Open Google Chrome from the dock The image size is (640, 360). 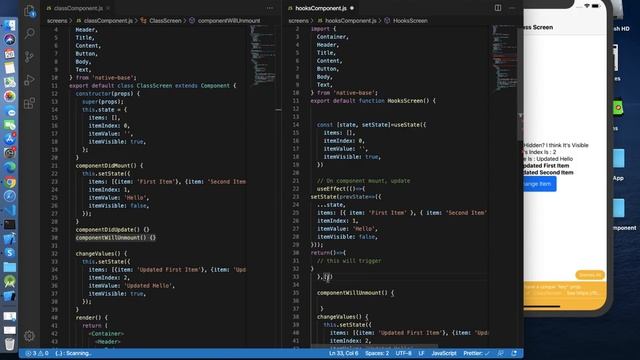click(x=9, y=182)
